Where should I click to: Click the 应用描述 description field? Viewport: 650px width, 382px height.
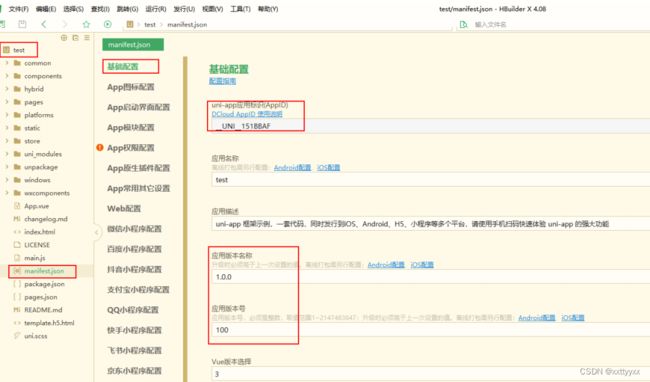coord(430,224)
